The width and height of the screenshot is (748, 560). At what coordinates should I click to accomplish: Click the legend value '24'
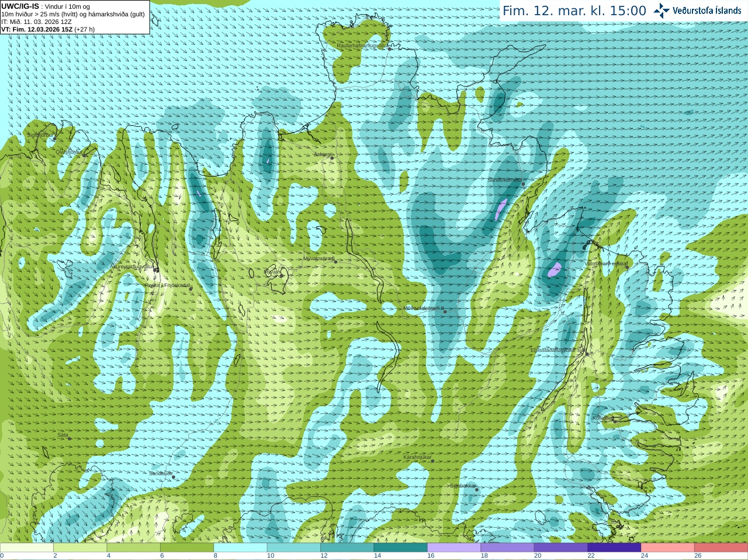click(x=645, y=556)
